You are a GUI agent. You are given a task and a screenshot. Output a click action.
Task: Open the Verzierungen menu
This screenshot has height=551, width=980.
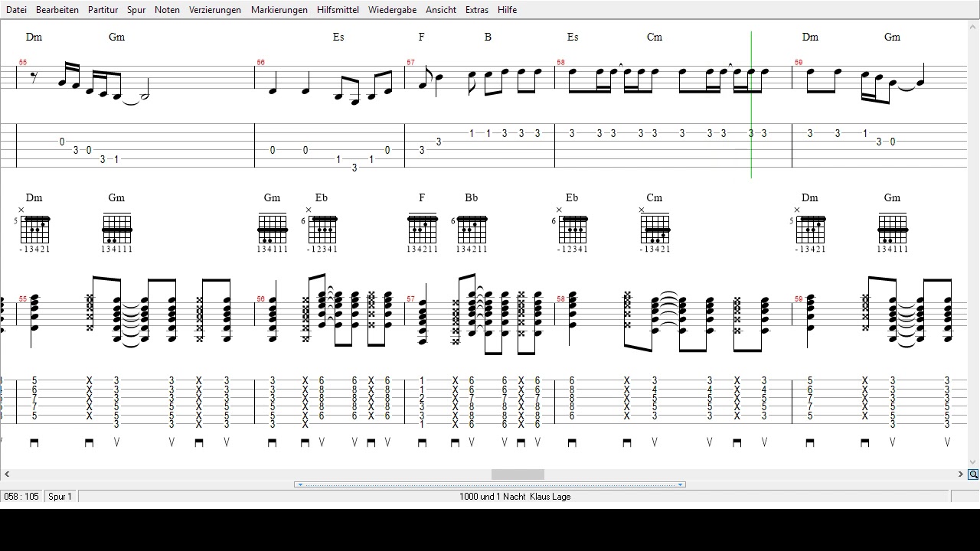pyautogui.click(x=215, y=10)
